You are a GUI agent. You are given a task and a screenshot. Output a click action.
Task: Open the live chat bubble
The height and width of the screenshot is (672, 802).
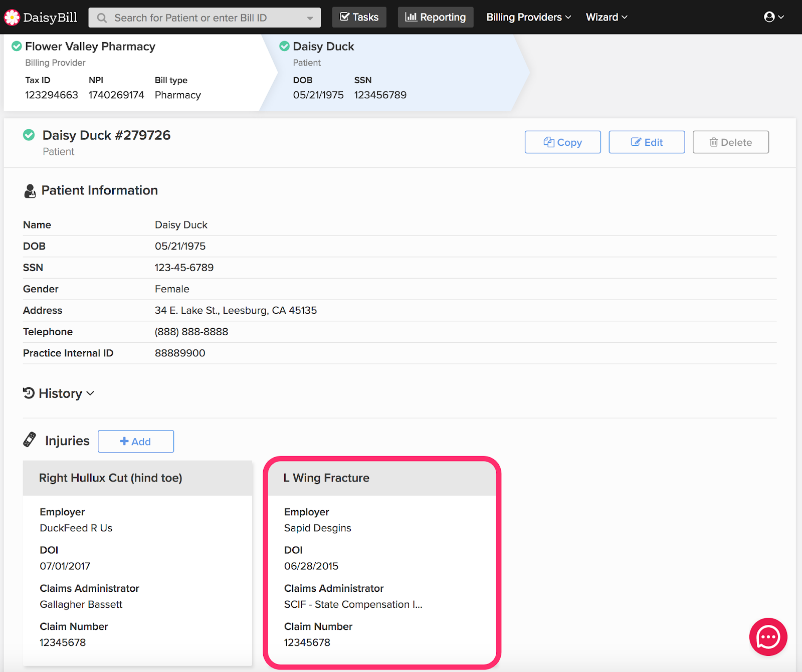[768, 637]
